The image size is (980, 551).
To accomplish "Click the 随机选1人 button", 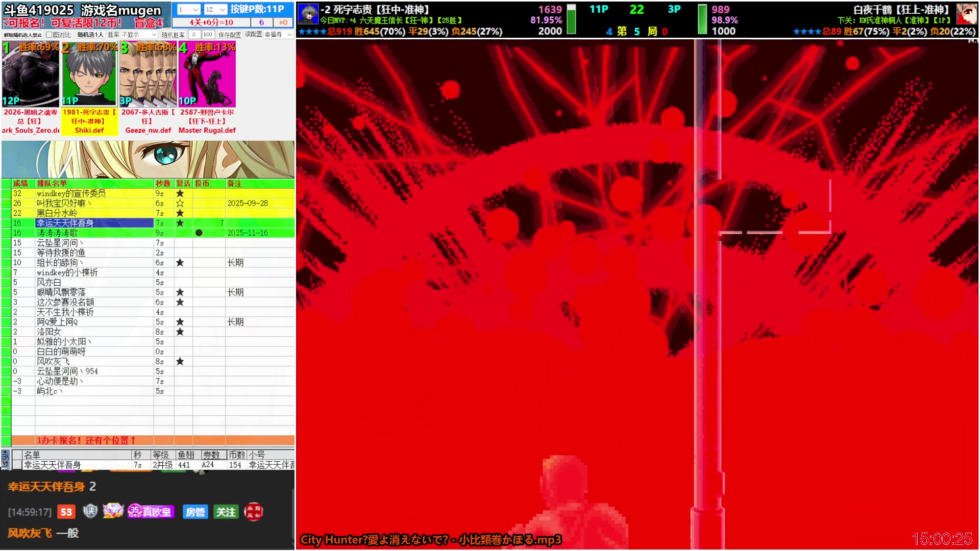I will pyautogui.click(x=90, y=35).
